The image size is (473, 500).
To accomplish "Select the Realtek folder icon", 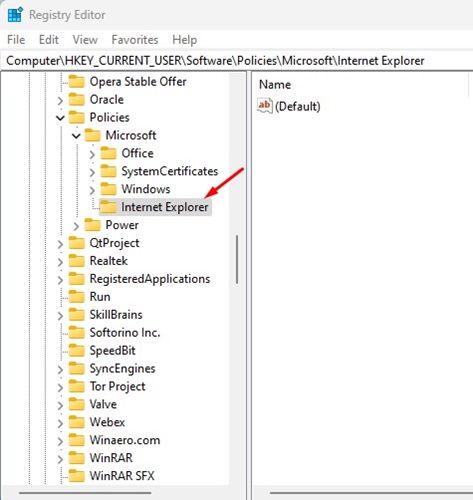I will [77, 261].
